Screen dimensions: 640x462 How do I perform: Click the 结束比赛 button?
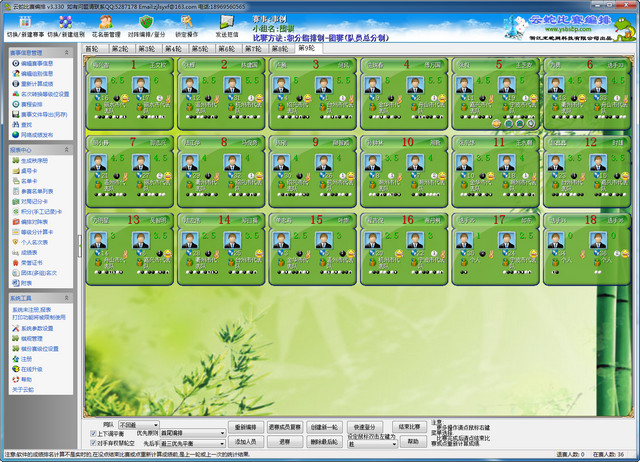point(409,426)
